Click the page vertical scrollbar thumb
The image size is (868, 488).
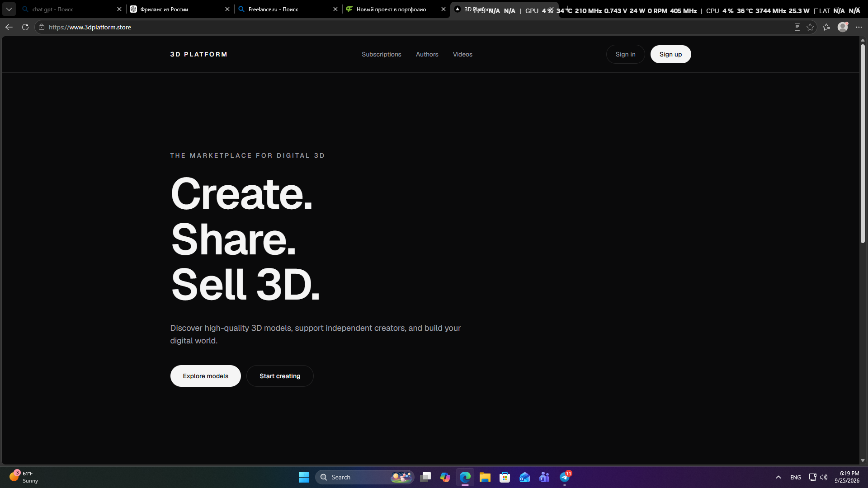point(863,144)
